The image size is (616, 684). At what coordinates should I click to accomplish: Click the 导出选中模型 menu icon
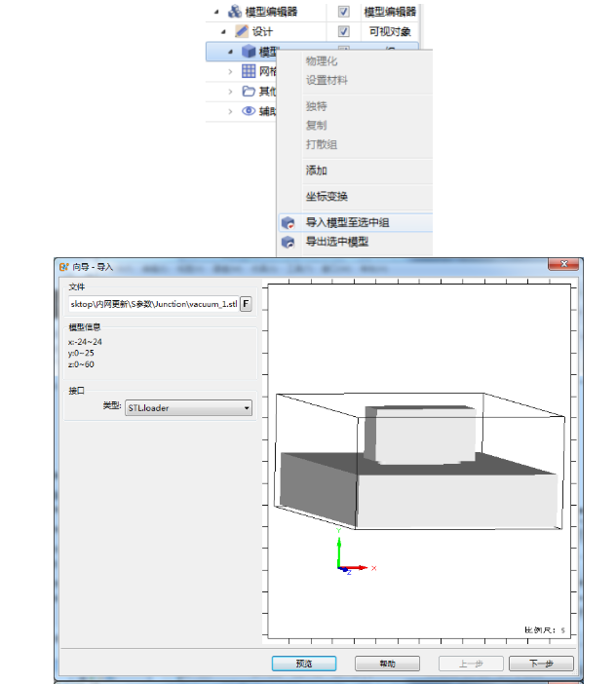pyautogui.click(x=289, y=242)
